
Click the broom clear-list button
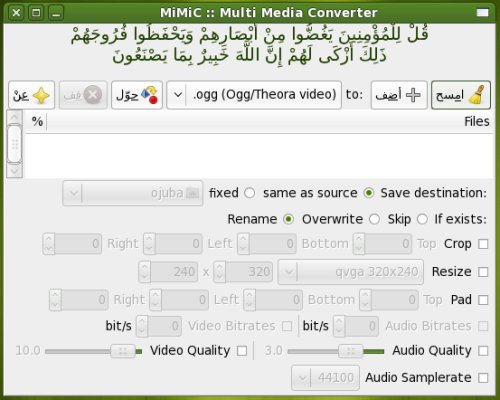click(x=461, y=95)
